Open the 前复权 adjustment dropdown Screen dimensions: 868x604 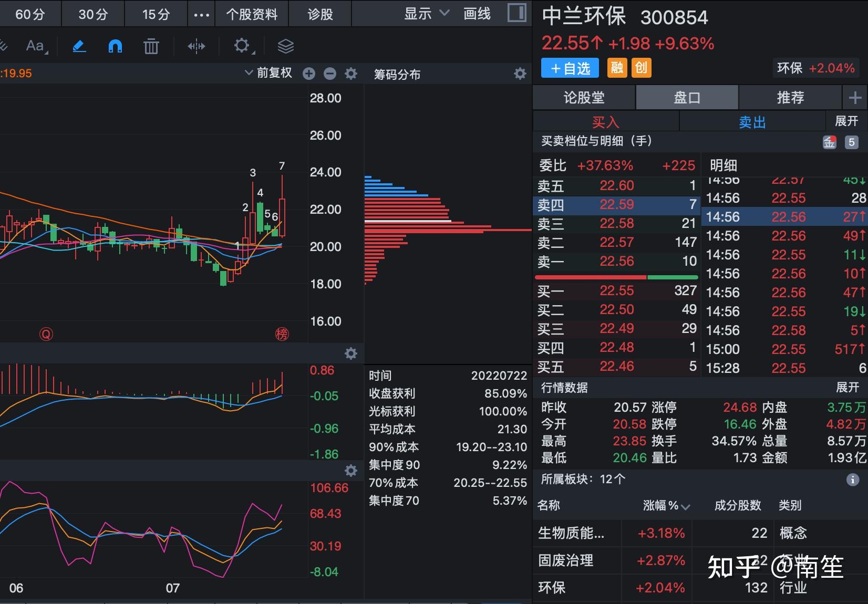coord(268,73)
